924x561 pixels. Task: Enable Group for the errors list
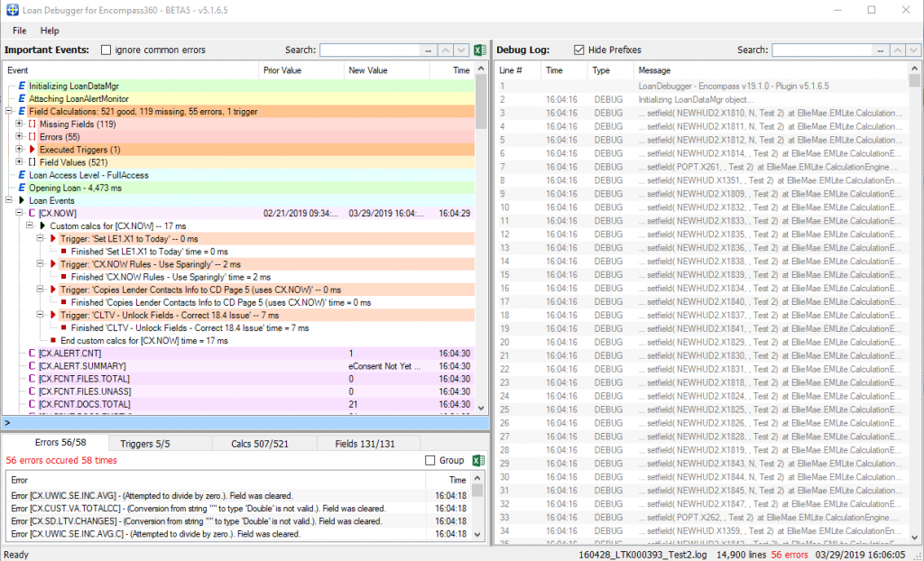click(430, 460)
